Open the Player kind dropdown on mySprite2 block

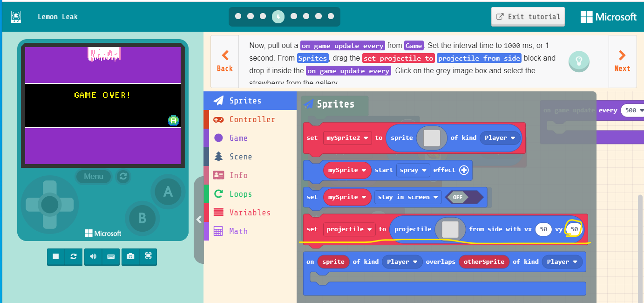click(500, 138)
